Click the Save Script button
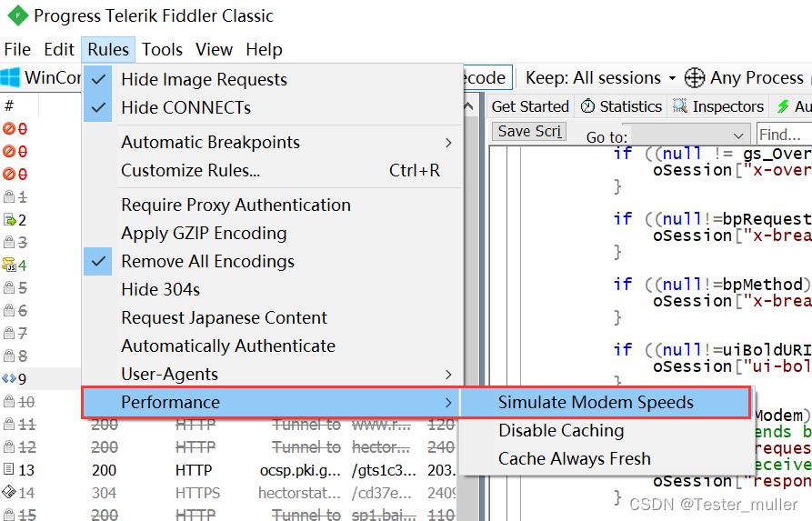Viewport: 812px width, 521px height. pyautogui.click(x=529, y=132)
